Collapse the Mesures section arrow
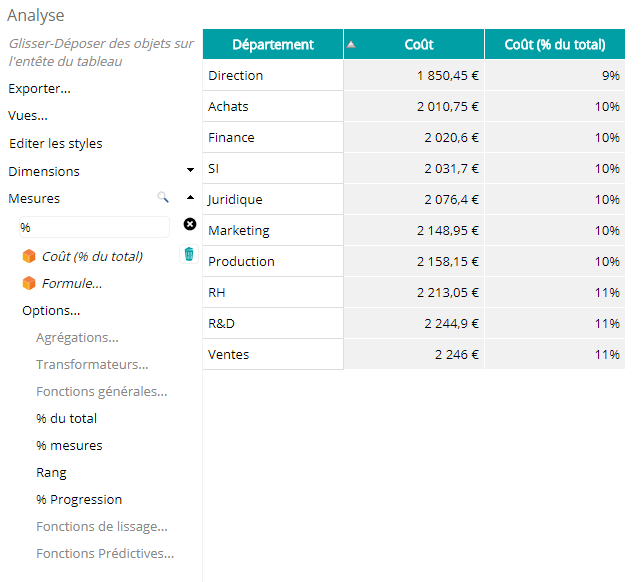Screen dimensions: 644x582 190,198
